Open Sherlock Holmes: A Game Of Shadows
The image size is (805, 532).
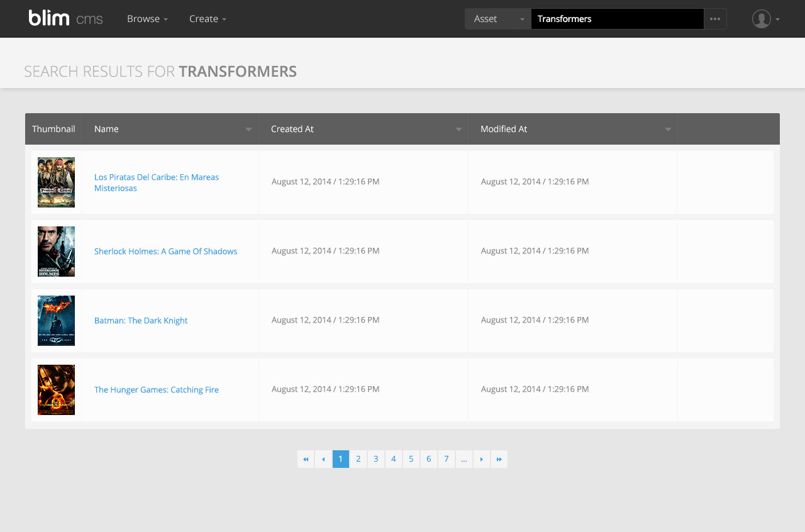click(x=166, y=251)
